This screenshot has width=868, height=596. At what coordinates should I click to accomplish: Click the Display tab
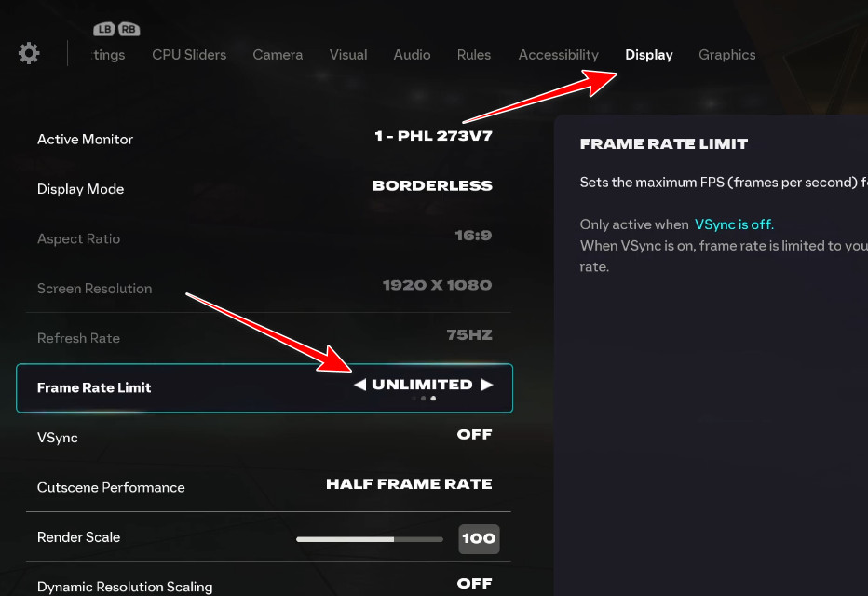[x=648, y=55]
